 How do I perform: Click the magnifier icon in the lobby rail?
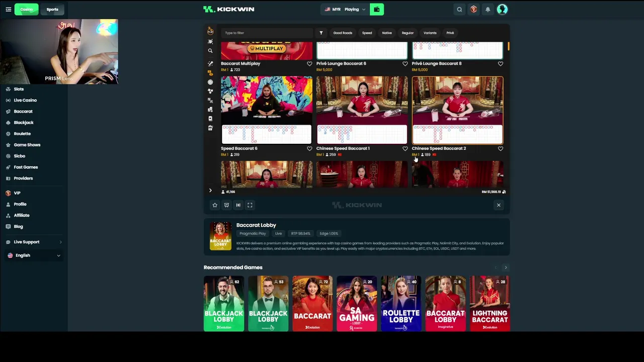click(x=210, y=51)
